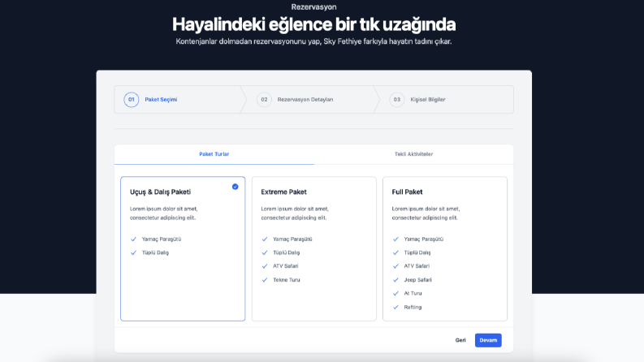Go to Paket Seçimi step
Image resolution: width=644 pixels, height=362 pixels.
(161, 99)
